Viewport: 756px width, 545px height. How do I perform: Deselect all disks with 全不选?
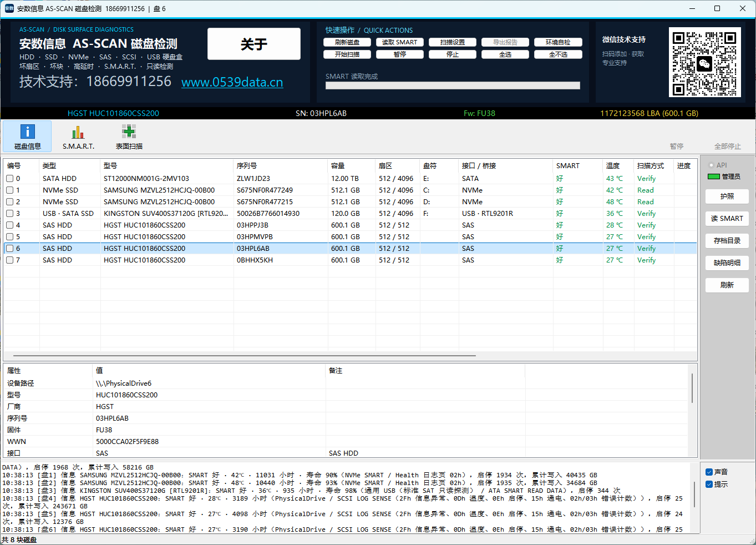coord(558,54)
